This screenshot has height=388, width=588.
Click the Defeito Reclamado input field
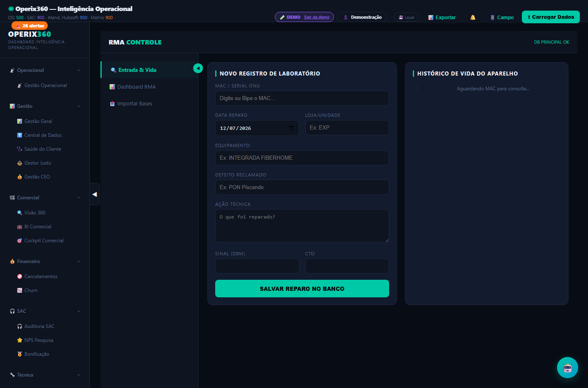pos(302,187)
